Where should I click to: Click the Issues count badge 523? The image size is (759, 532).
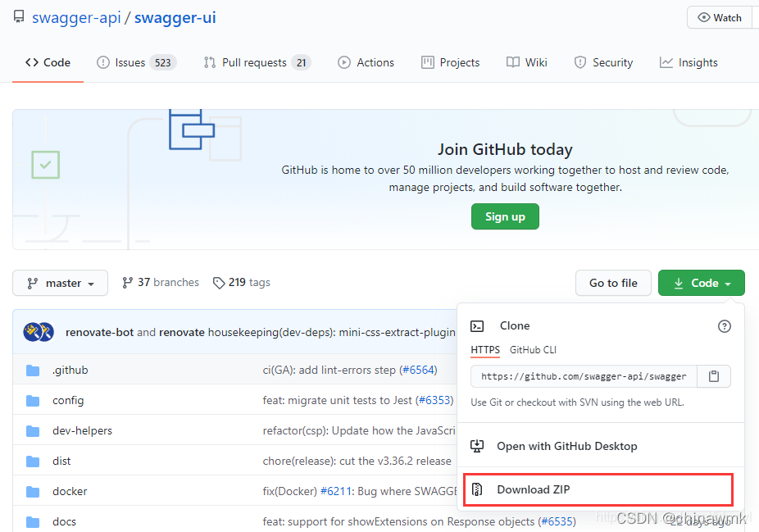pyautogui.click(x=163, y=62)
